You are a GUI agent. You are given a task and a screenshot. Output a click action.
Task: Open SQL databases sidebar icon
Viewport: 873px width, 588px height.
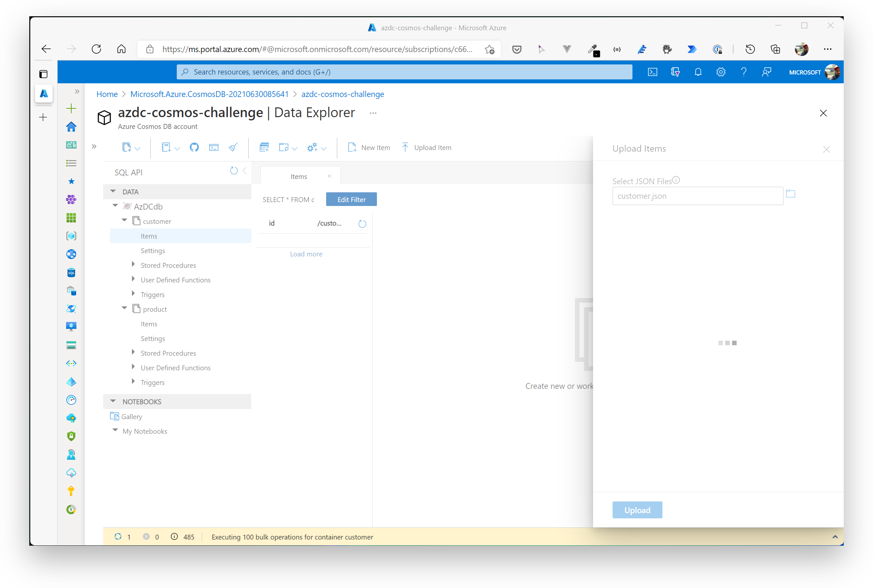[x=71, y=272]
